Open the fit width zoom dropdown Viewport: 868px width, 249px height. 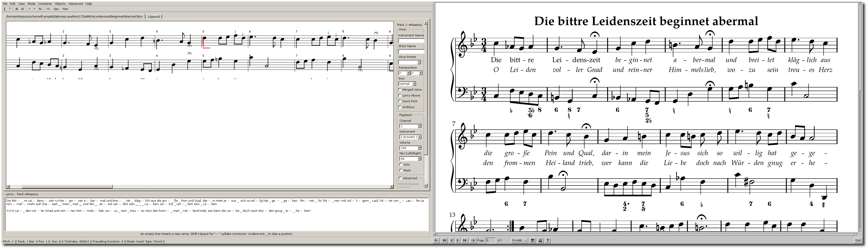coord(519,240)
